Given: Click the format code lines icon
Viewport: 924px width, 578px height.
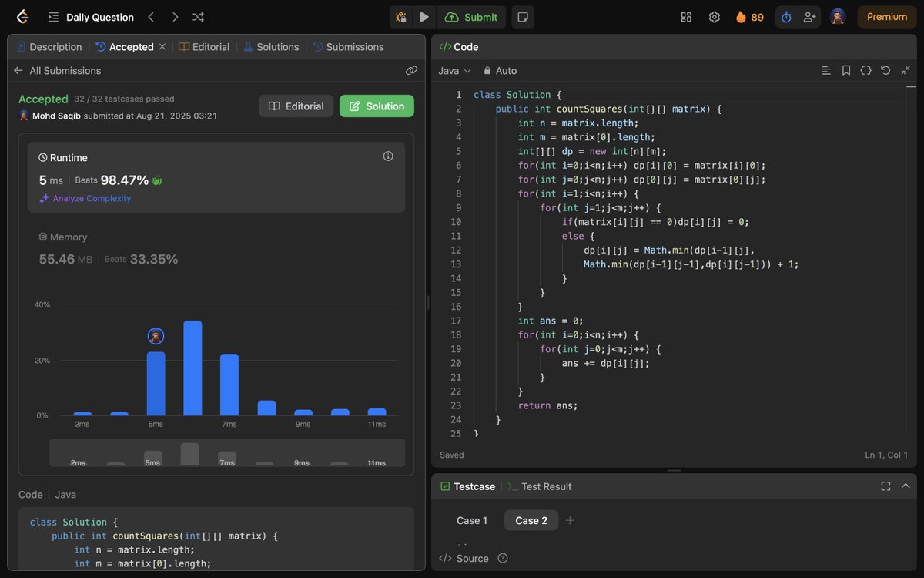Looking at the screenshot, I should [826, 70].
